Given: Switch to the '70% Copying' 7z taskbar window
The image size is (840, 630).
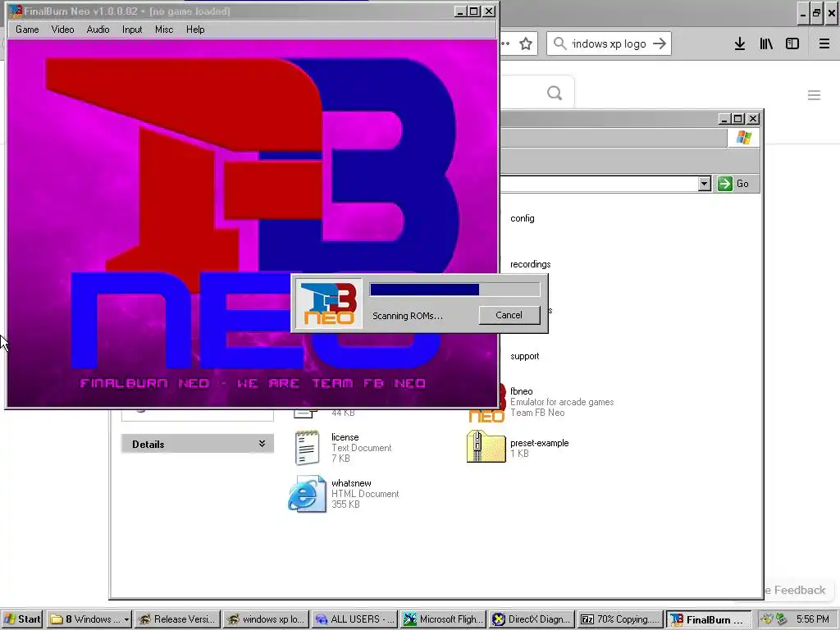Looking at the screenshot, I should (620, 619).
